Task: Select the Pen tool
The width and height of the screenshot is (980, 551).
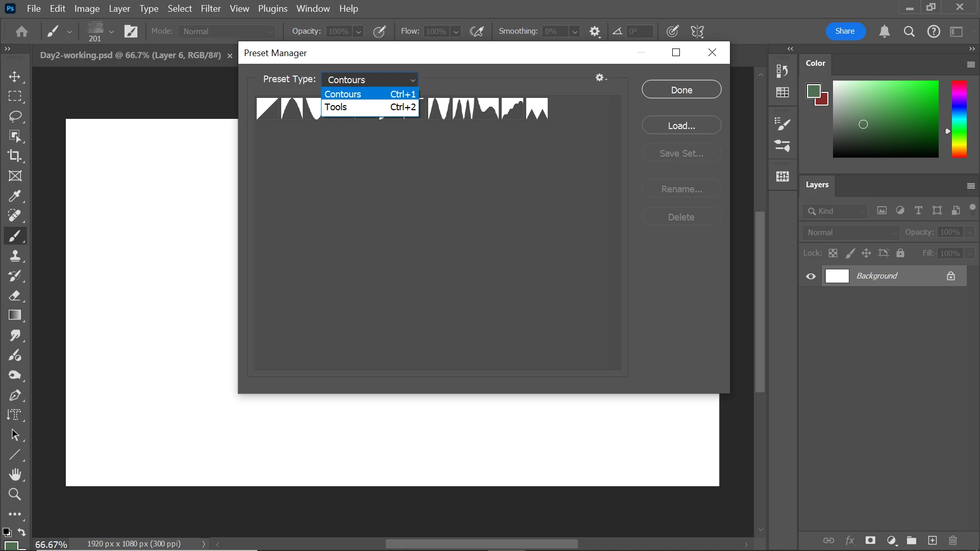Action: coord(14,395)
